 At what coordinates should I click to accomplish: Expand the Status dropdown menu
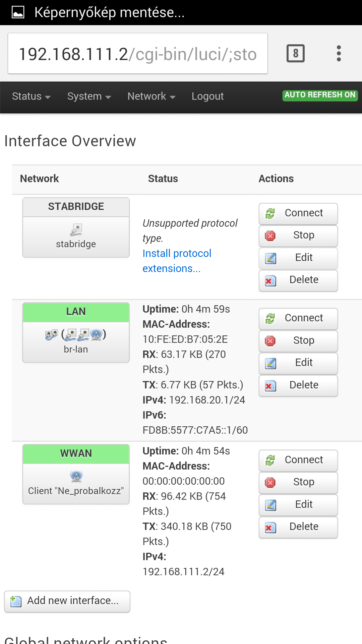tap(31, 97)
